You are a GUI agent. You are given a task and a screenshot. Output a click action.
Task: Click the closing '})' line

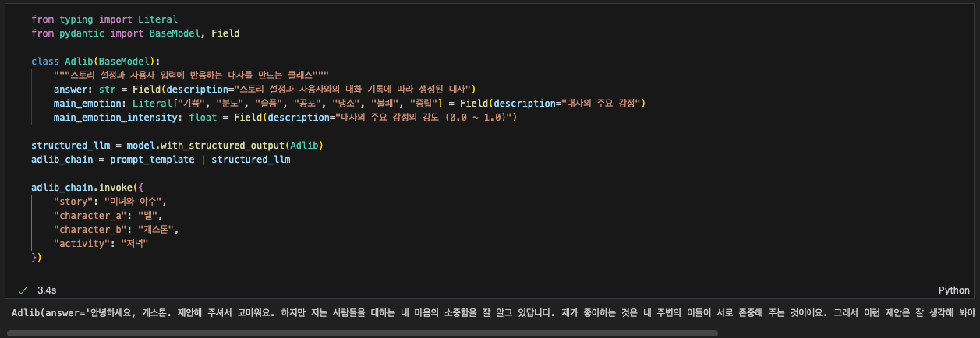(x=37, y=257)
